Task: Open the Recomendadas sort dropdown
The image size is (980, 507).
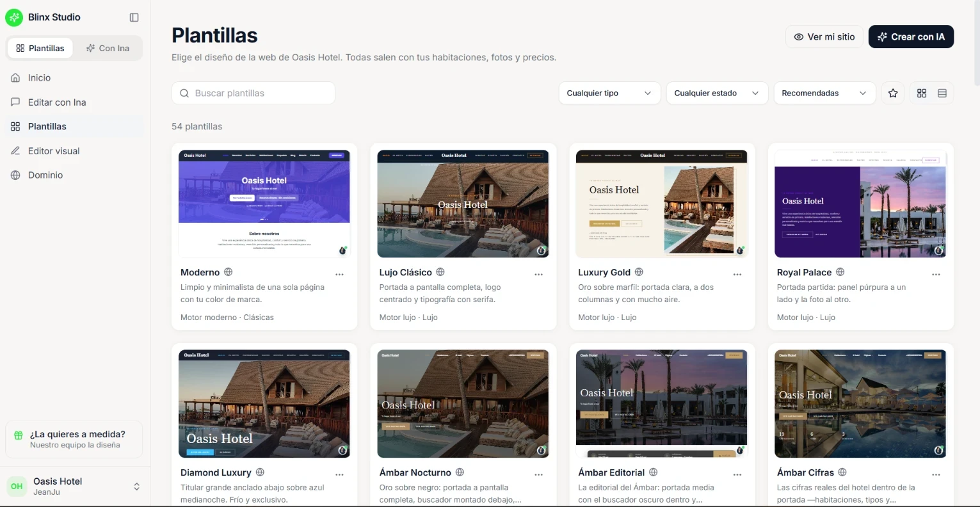Action: (824, 93)
